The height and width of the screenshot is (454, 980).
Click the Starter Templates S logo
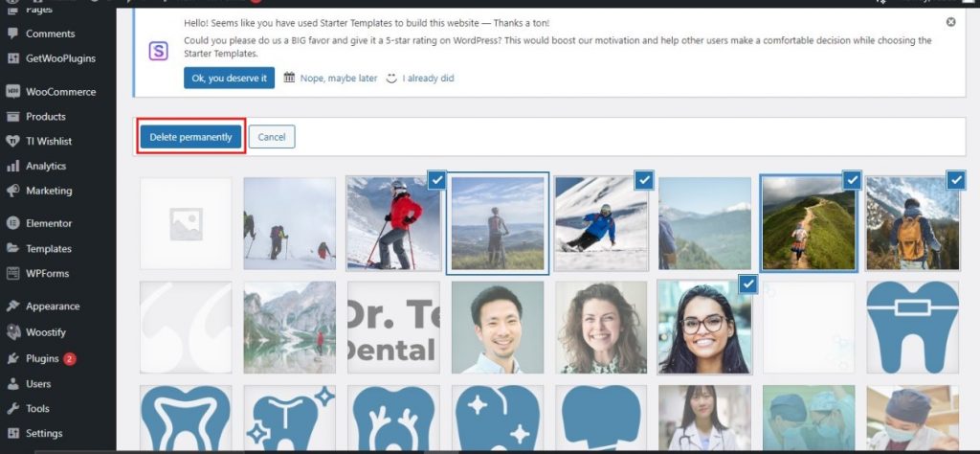pyautogui.click(x=158, y=51)
